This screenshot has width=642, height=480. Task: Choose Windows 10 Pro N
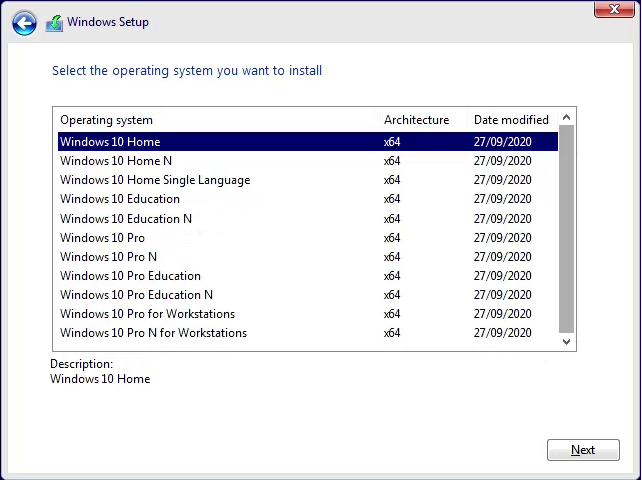tap(308, 257)
